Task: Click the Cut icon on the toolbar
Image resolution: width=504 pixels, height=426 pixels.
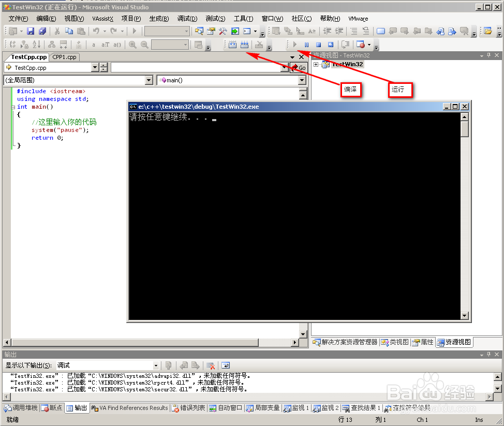Action: point(57,31)
